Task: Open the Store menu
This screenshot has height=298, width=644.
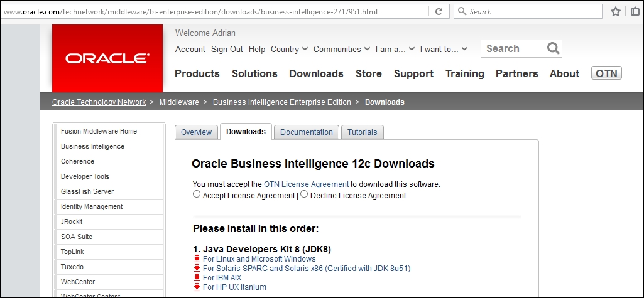Action: pos(368,74)
